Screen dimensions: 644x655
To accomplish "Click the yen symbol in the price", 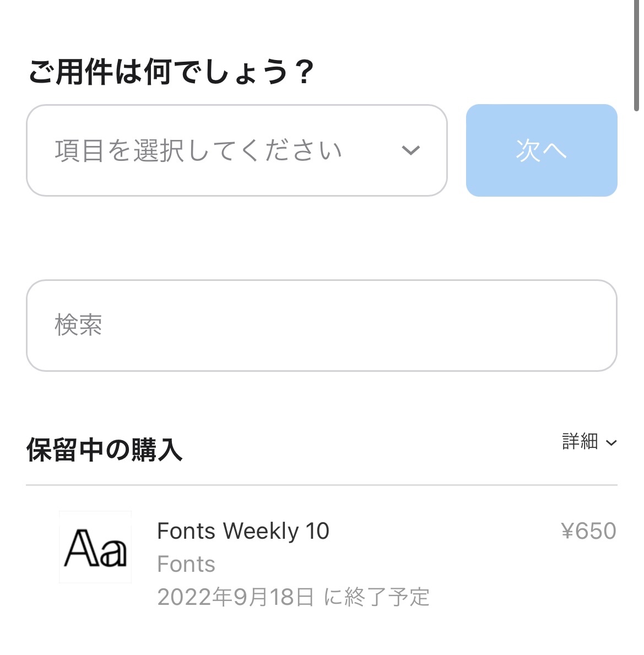I will [567, 532].
